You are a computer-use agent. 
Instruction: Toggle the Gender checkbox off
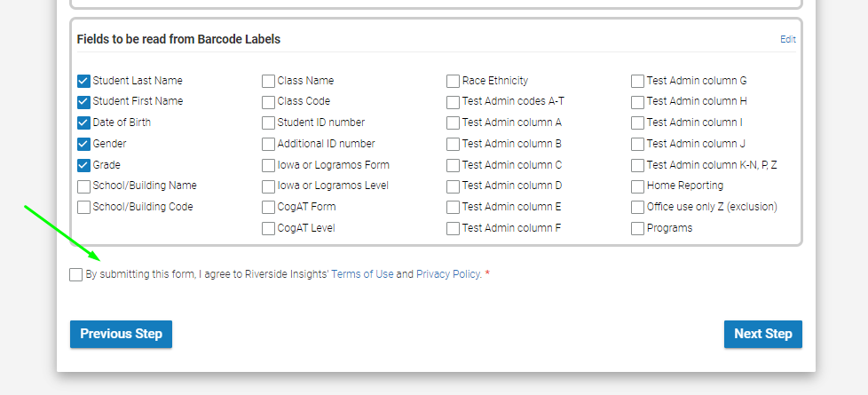83,144
